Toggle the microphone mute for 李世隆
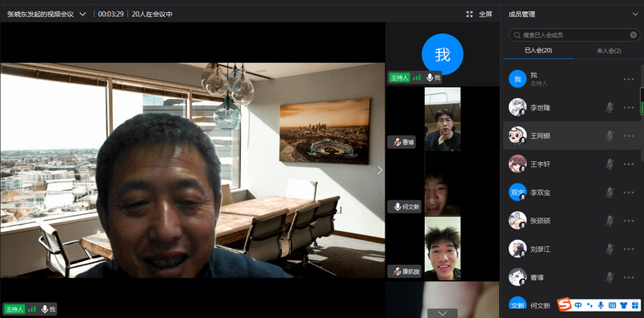The height and width of the screenshot is (318, 644). [x=609, y=108]
